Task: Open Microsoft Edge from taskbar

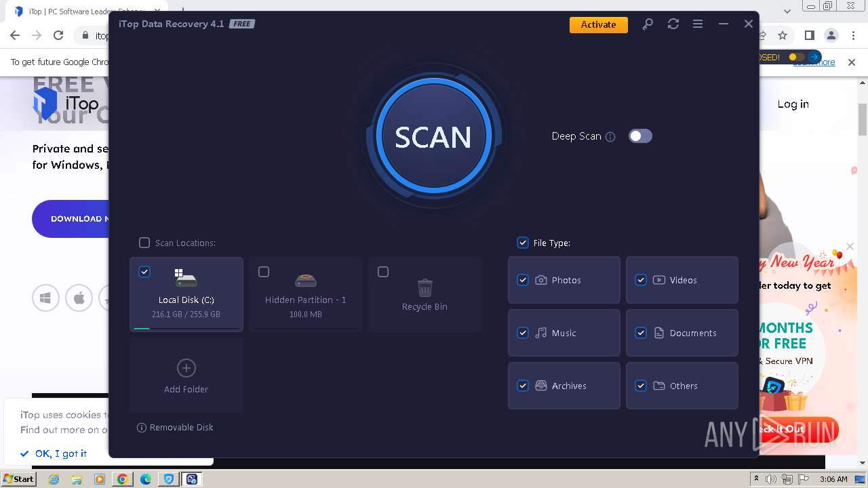Action: (146, 479)
